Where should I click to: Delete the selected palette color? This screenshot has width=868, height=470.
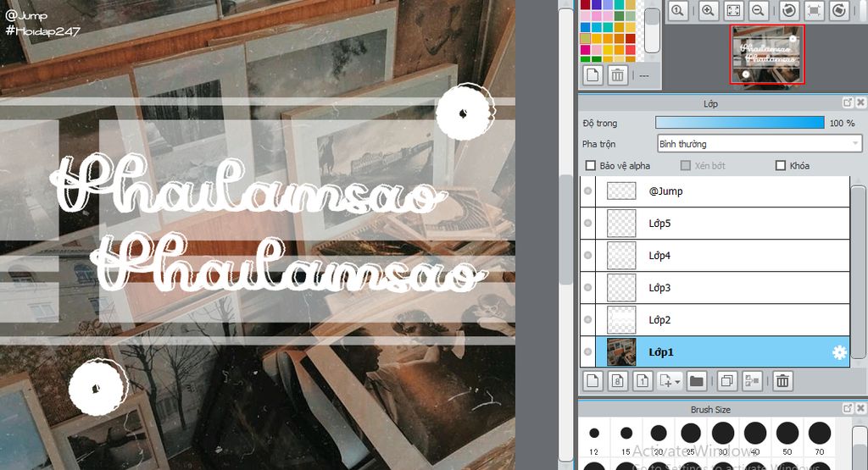click(618, 75)
